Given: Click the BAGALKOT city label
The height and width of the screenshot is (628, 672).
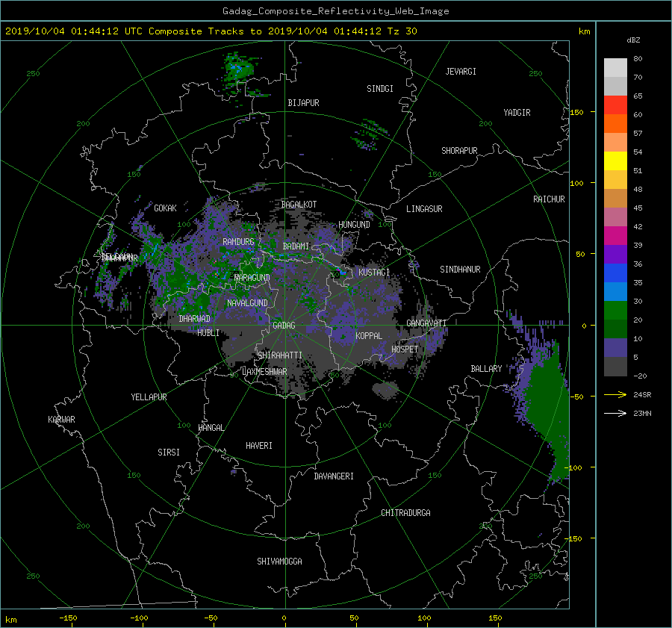Looking at the screenshot, I should (x=299, y=205).
